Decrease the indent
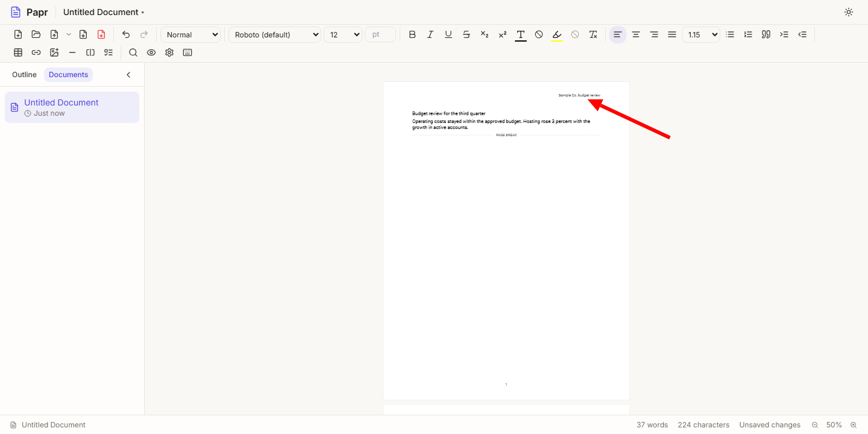 802,34
